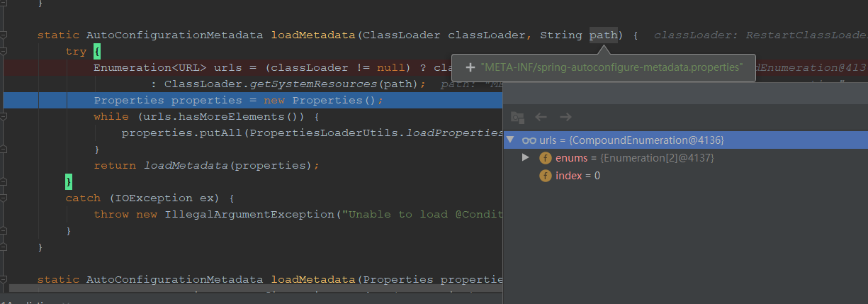
Task: Click the "classLoader: RestartClassLoade" inline hint
Action: [x=760, y=35]
